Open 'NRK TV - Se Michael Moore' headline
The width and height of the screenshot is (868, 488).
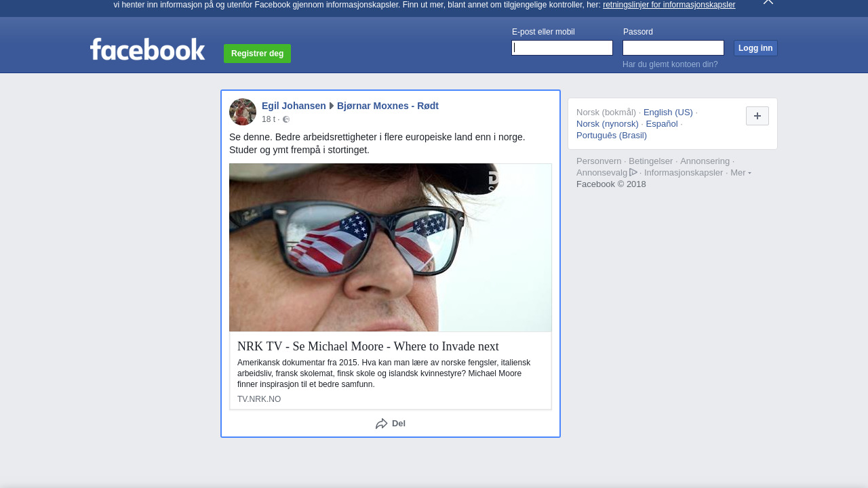click(x=368, y=346)
